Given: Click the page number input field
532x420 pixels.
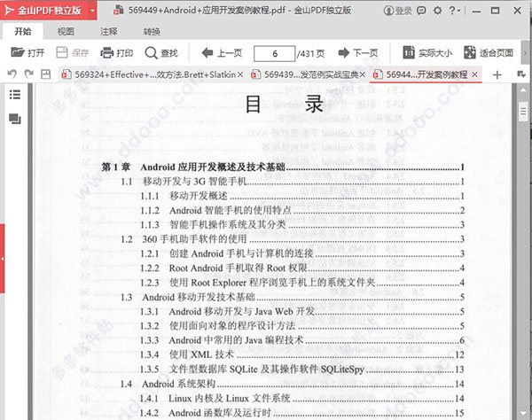Looking at the screenshot, I should tap(275, 53).
